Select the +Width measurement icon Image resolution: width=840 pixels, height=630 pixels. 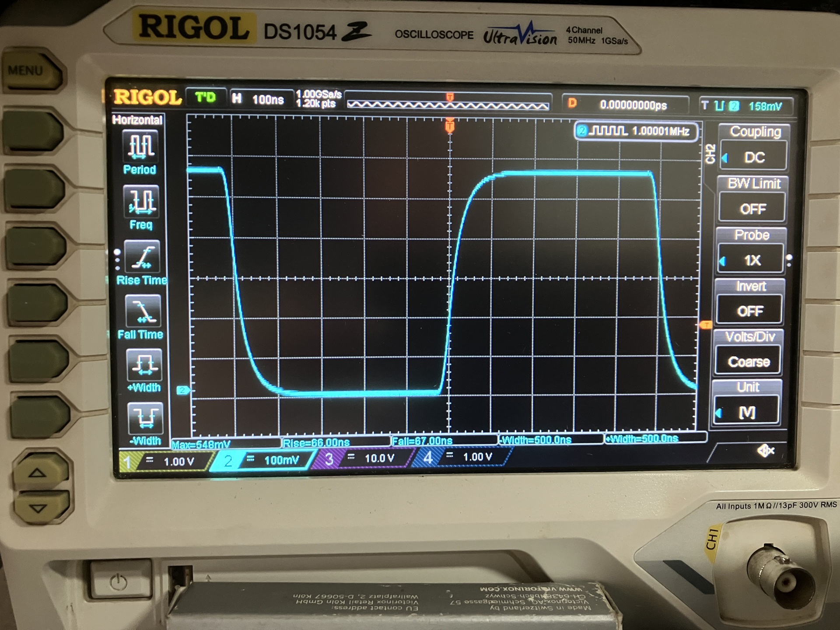(x=144, y=365)
